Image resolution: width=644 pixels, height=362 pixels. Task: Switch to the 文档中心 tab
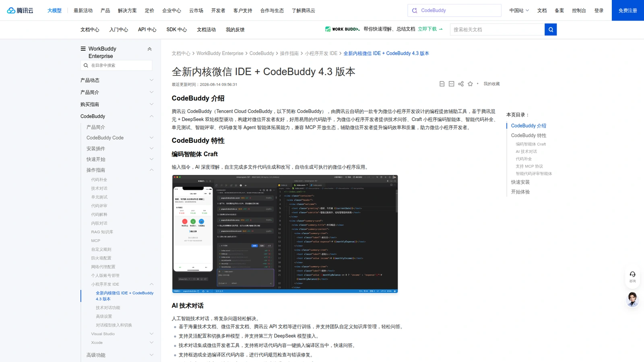tap(90, 30)
